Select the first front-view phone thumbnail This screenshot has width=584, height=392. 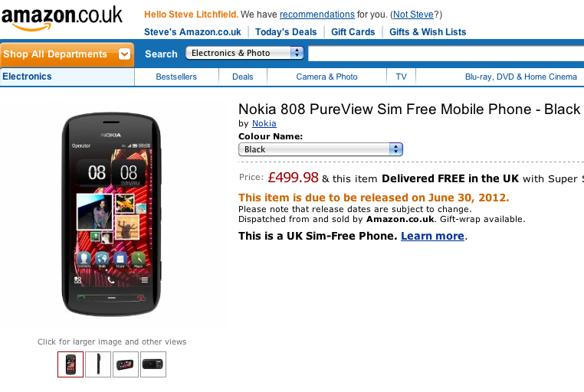[71, 364]
